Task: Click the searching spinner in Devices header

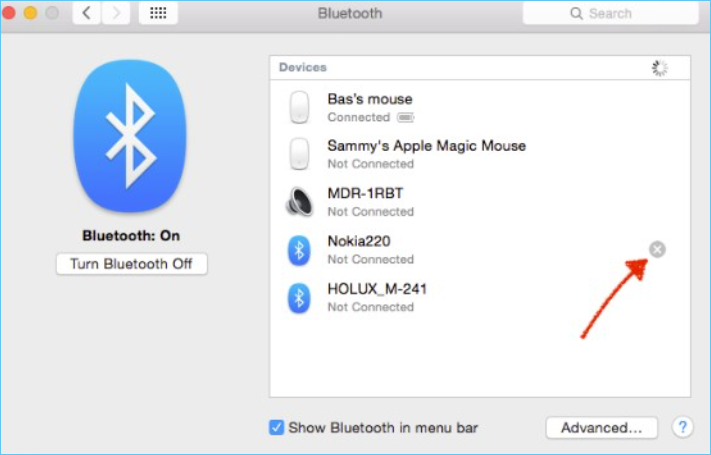Action: (x=659, y=67)
